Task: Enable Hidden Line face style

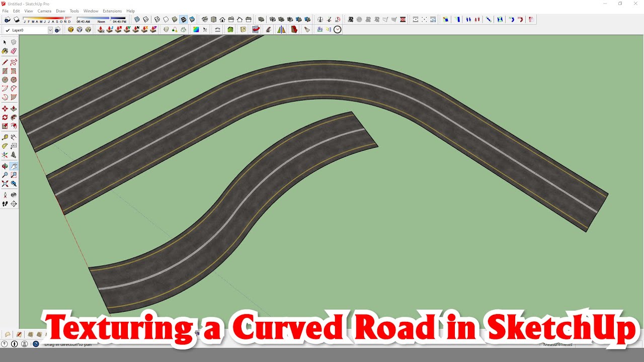Action: point(166,20)
